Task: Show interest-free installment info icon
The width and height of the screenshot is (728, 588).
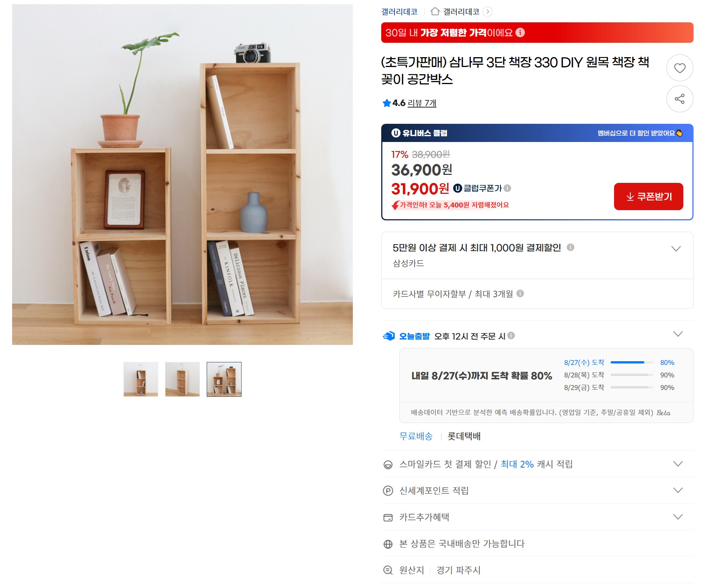Action: click(520, 293)
